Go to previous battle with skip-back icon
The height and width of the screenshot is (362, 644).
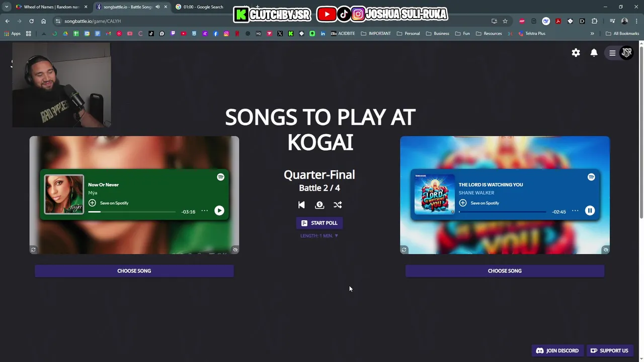(x=301, y=205)
